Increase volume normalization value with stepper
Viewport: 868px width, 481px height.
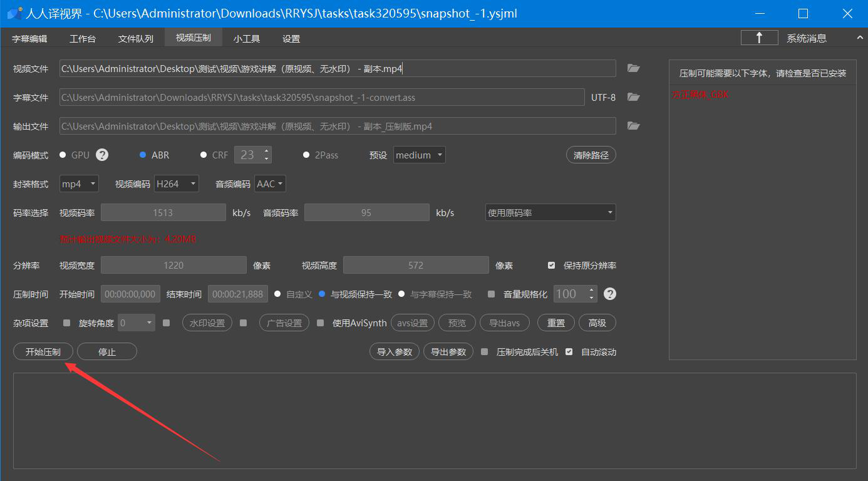tap(592, 290)
